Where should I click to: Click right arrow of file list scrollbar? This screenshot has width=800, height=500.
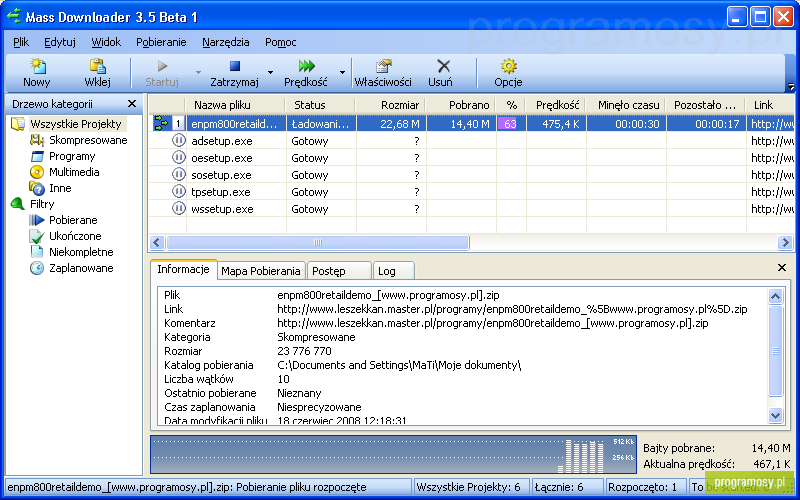tap(785, 242)
